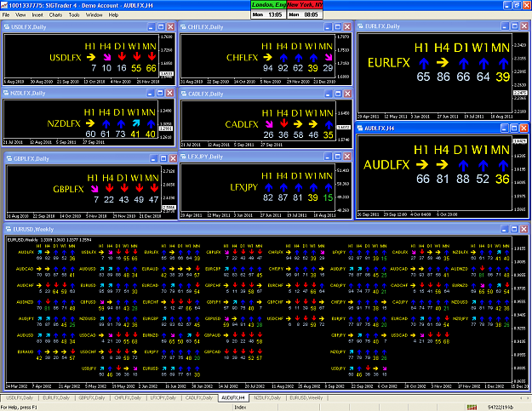Click the yellow LFXJPY label in the LFXJPY window
532x411 pixels.
(243, 187)
